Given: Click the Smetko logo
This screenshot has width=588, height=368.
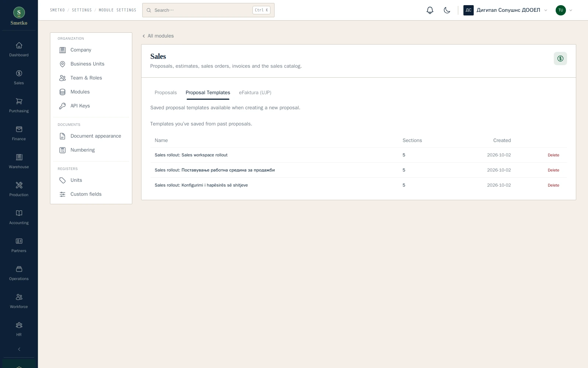Looking at the screenshot, I should click(x=19, y=17).
